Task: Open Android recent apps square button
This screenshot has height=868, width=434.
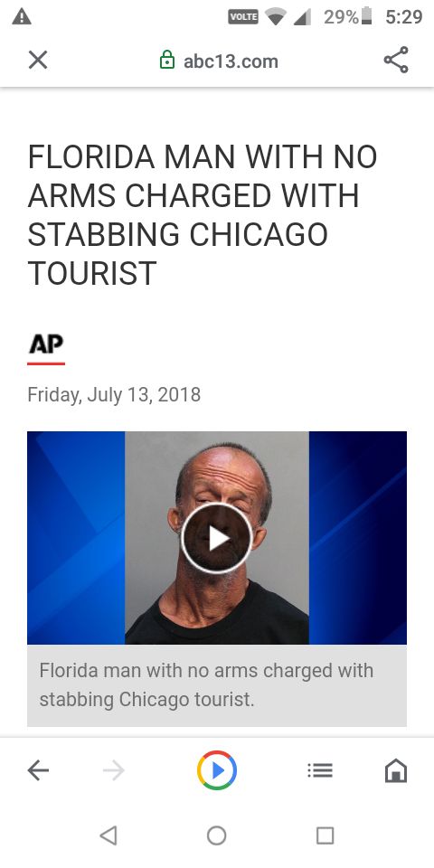Action: click(x=325, y=835)
